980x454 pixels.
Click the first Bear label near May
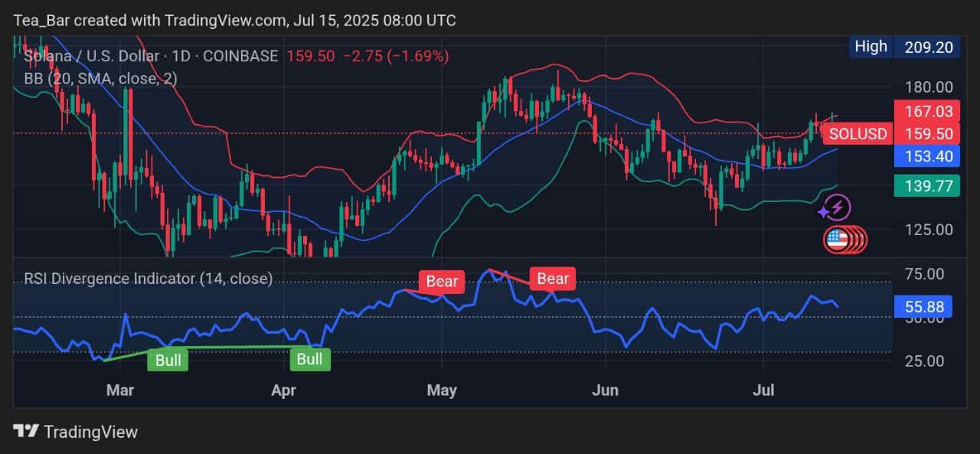442,281
